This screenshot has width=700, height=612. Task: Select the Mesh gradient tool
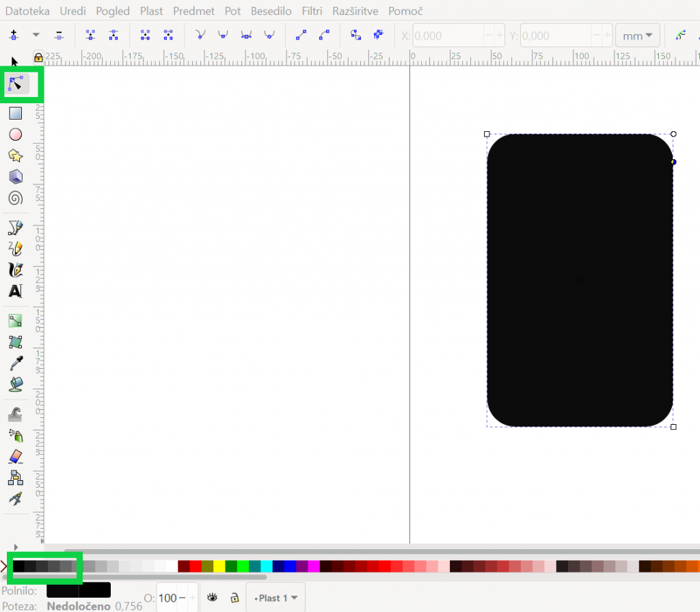pos(16,342)
